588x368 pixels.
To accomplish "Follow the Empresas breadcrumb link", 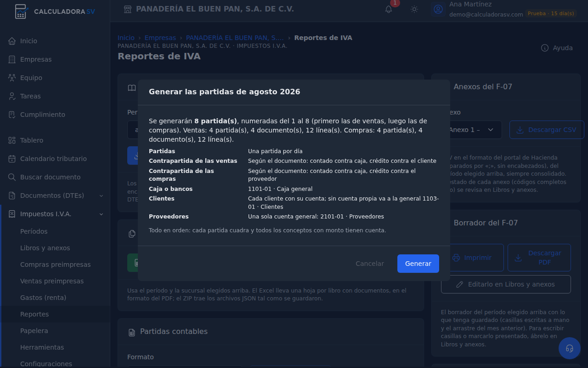I will pyautogui.click(x=160, y=38).
